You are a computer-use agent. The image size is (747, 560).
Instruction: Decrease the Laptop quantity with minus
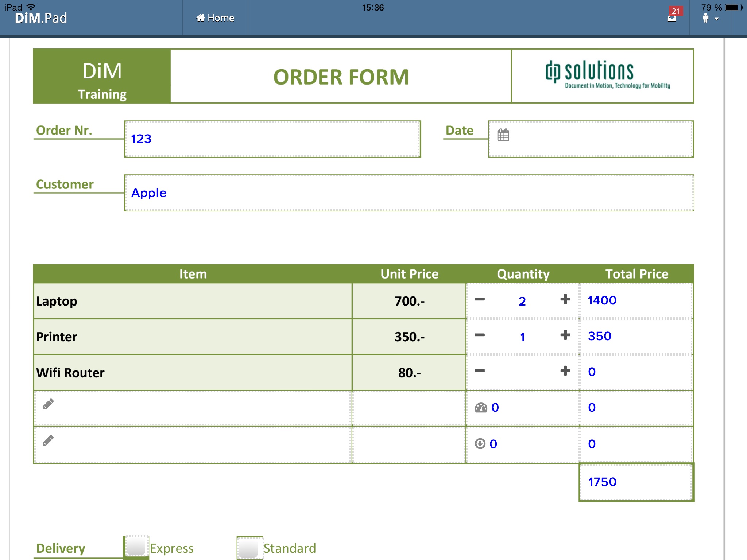480,299
